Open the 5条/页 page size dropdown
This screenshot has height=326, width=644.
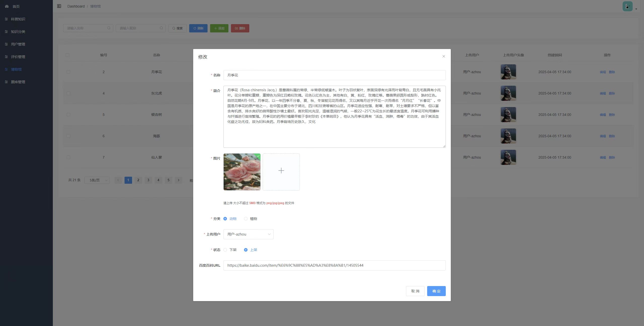[97, 180]
